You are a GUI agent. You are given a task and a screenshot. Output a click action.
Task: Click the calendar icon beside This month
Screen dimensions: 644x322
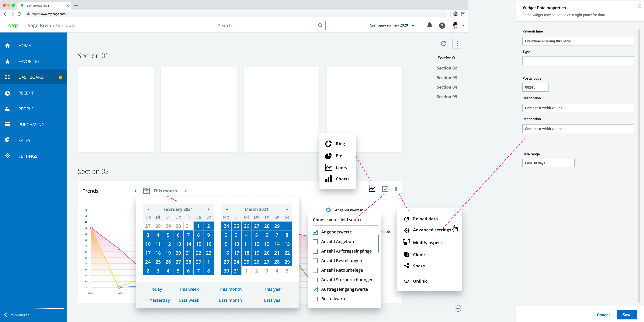pyautogui.click(x=146, y=190)
